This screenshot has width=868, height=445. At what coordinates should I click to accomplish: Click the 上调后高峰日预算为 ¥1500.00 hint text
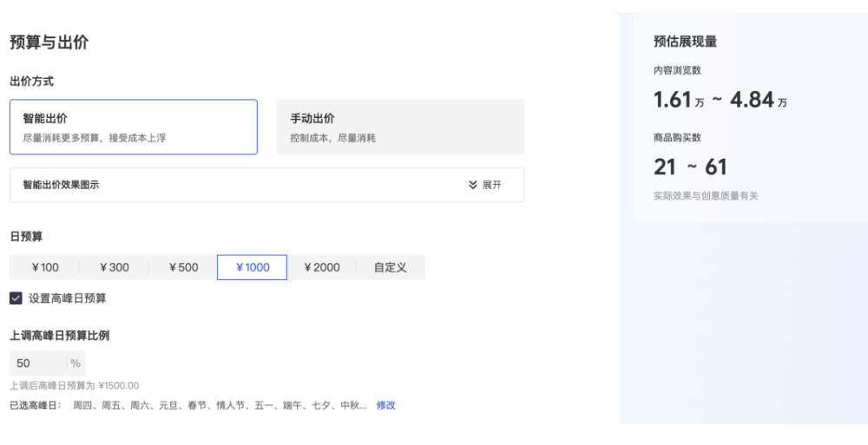coord(74,385)
